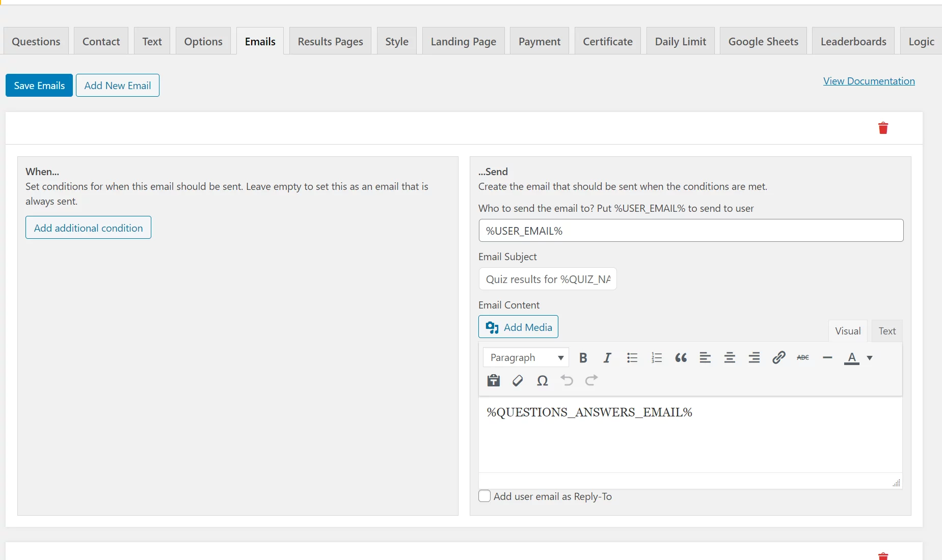Apply text color with the A icon
Screen dimensions: 942x560
pos(852,358)
